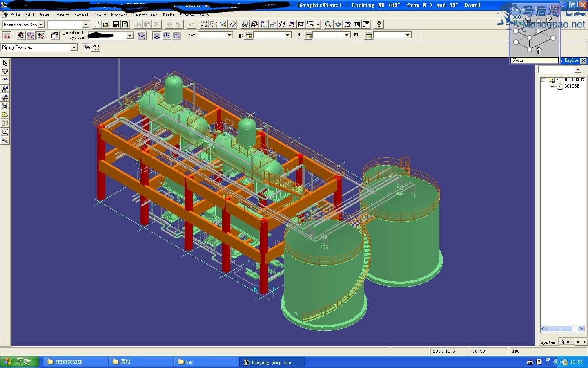Expand the 30103E tree node

tap(552, 86)
